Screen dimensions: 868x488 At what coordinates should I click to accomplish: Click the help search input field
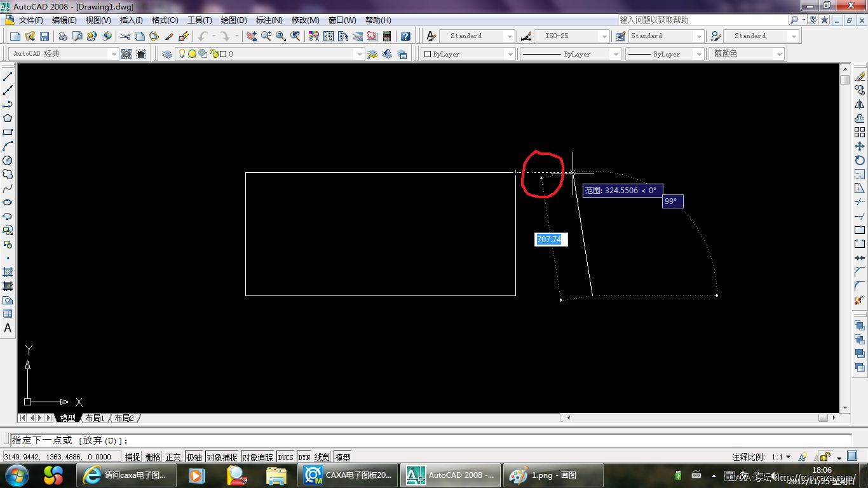coord(703,20)
